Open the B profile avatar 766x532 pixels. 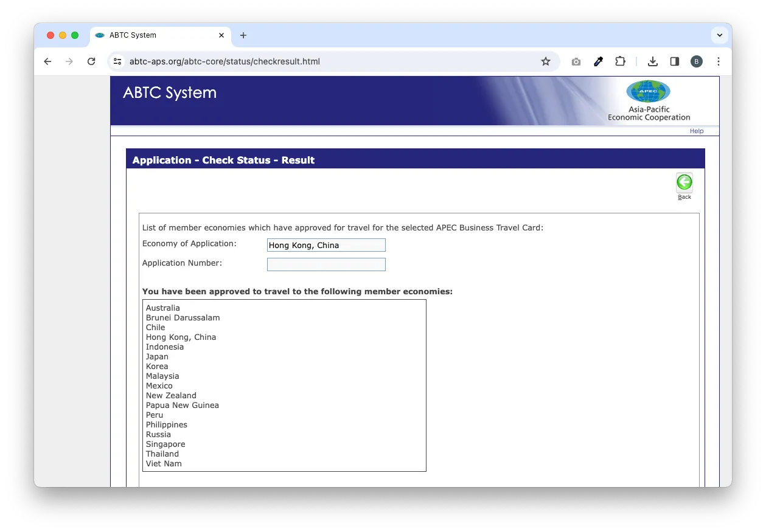(696, 61)
